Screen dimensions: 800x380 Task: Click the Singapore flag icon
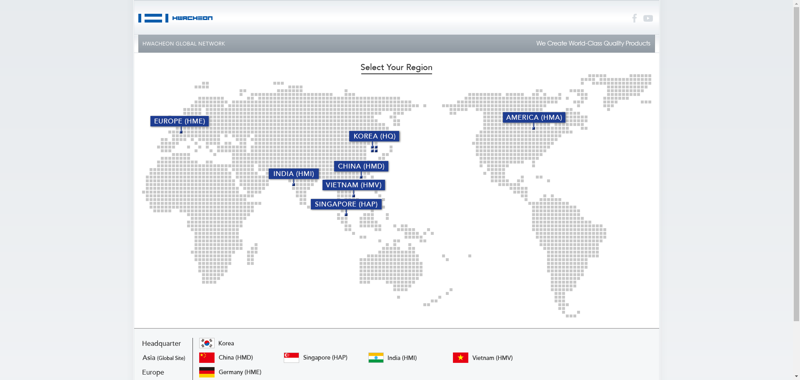point(291,358)
